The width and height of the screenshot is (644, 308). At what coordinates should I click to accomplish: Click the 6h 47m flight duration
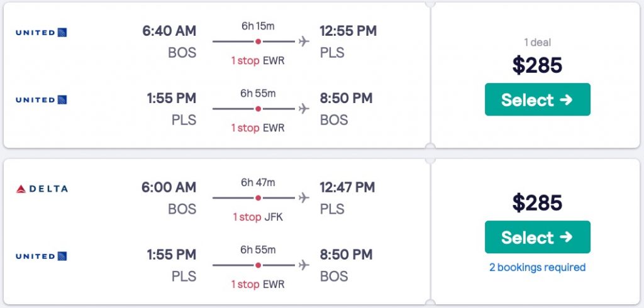pos(258,183)
